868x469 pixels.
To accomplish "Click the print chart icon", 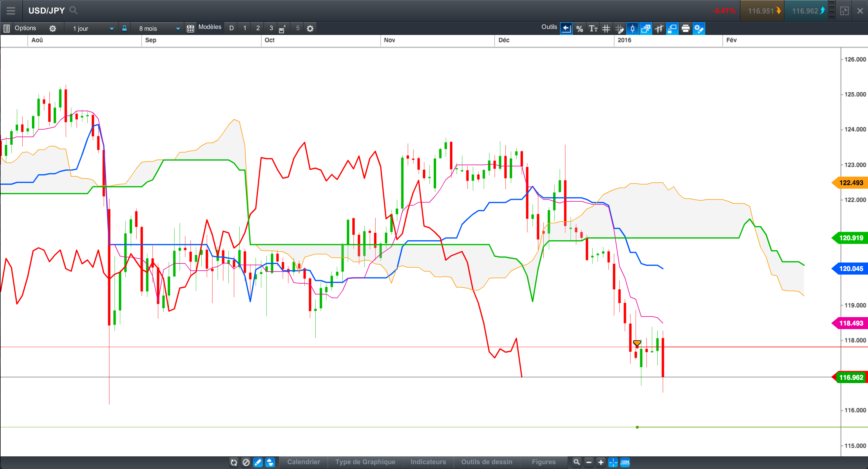I will click(x=685, y=29).
